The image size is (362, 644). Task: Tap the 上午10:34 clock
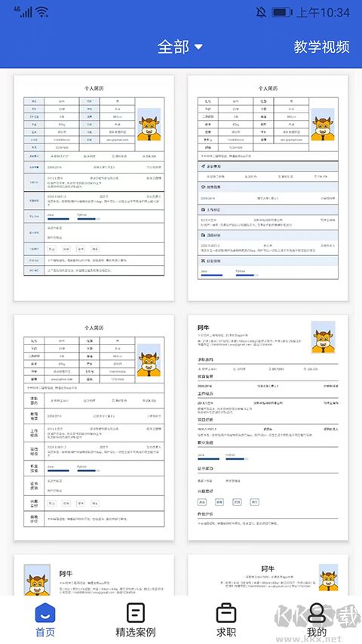pyautogui.click(x=324, y=12)
